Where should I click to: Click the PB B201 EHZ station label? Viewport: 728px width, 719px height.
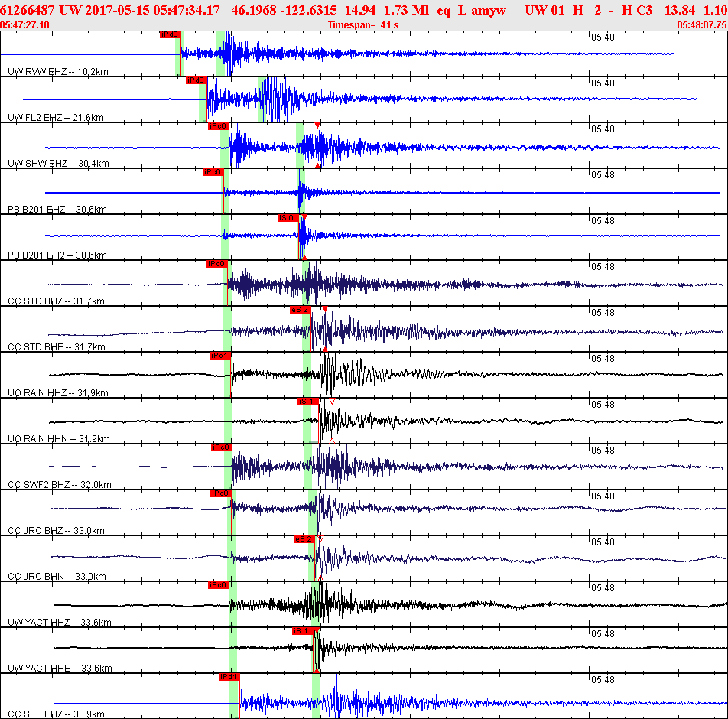[57, 209]
